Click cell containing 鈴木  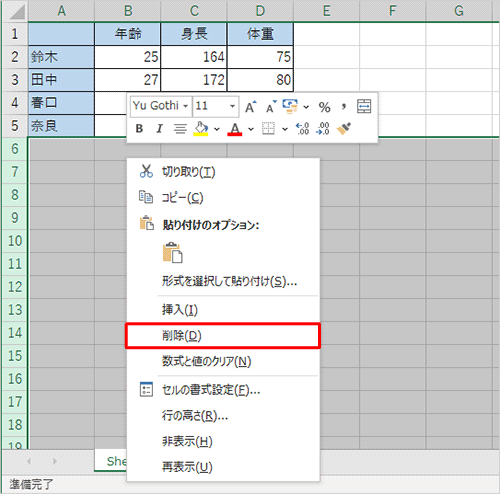tap(61, 57)
